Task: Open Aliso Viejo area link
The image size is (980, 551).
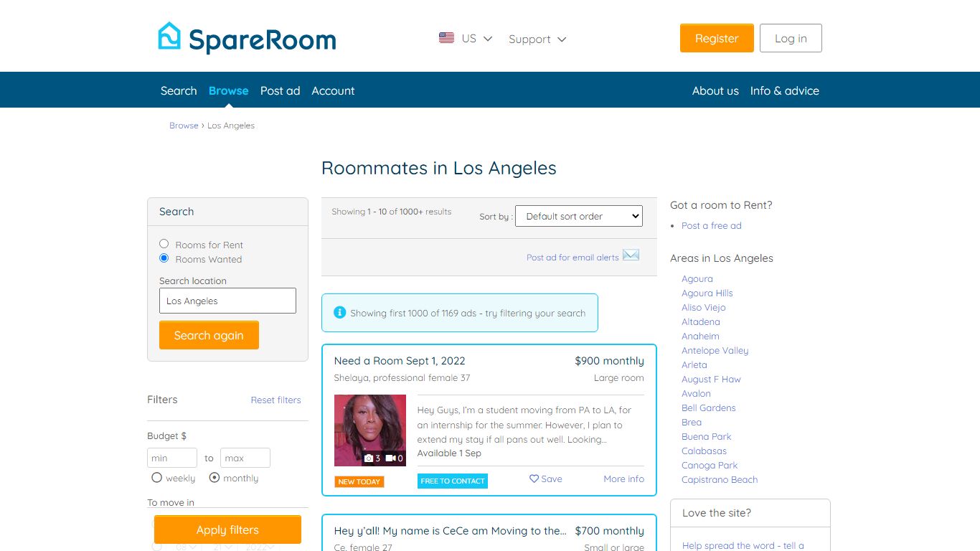Action: pyautogui.click(x=704, y=307)
